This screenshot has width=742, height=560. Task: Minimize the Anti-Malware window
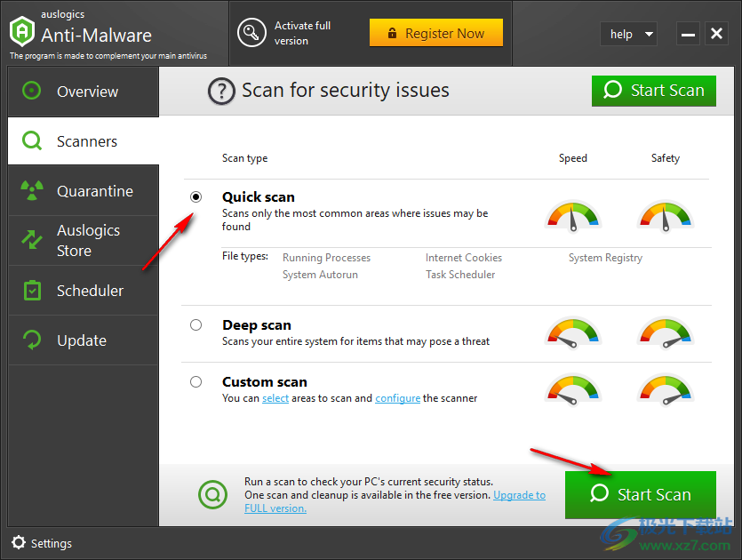(688, 34)
